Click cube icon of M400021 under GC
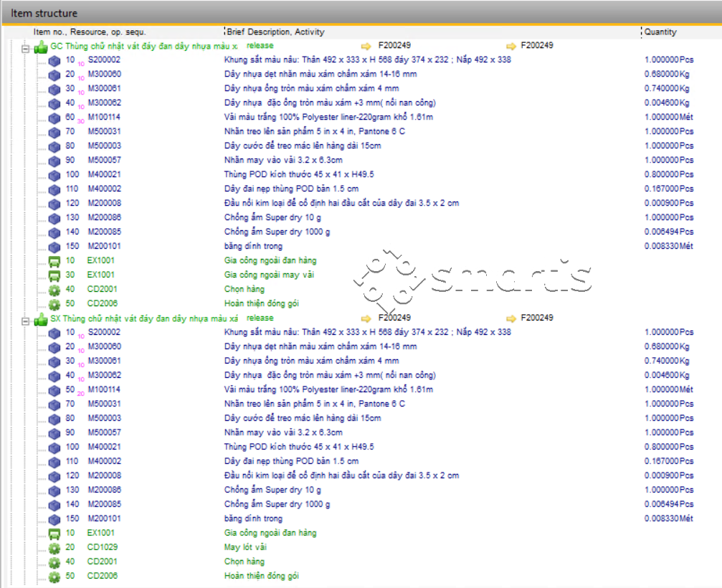Viewport: 722px width, 588px height. click(54, 176)
